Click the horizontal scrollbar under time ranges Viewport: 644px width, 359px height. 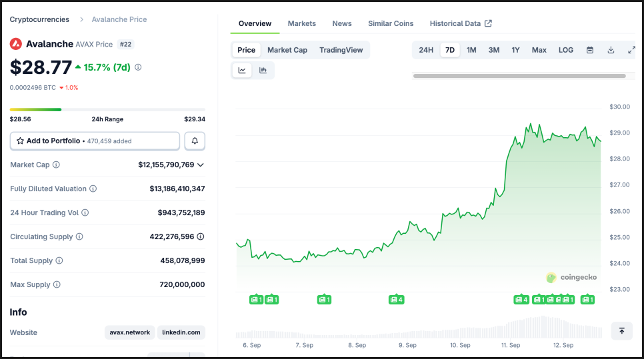[x=519, y=76]
